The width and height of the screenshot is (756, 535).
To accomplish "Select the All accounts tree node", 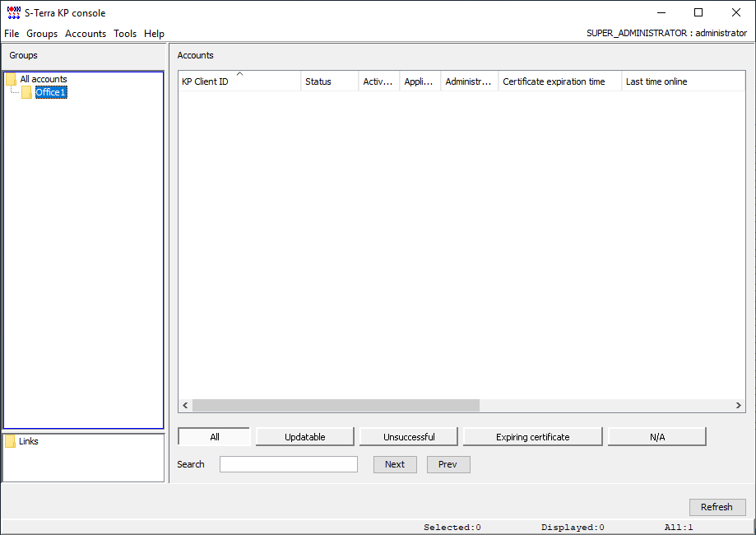I will click(44, 79).
